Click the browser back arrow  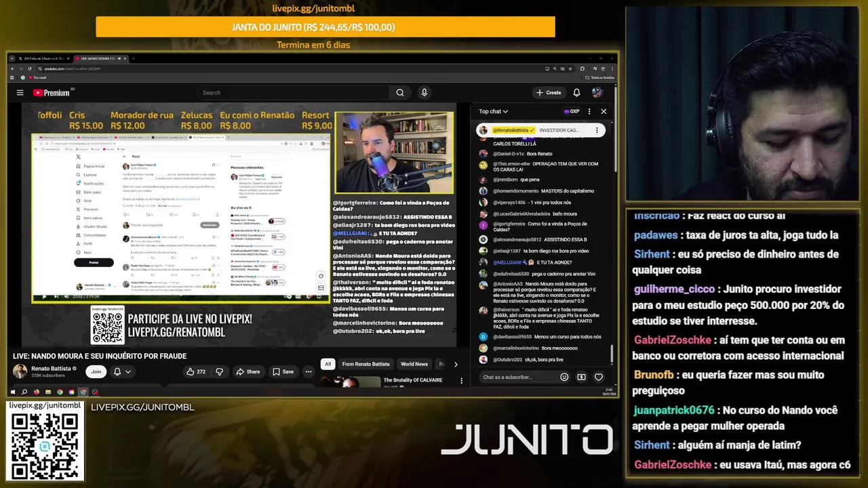14,68
